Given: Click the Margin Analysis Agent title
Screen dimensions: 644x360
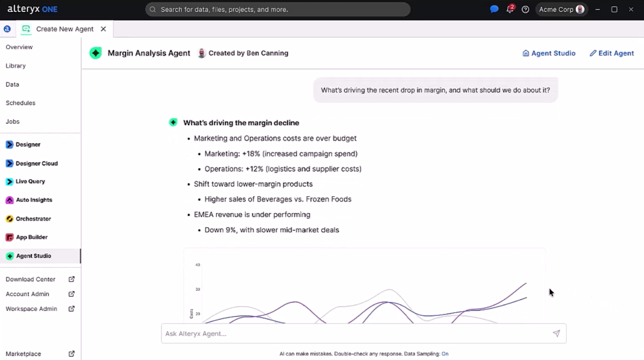Looking at the screenshot, I should point(149,53).
